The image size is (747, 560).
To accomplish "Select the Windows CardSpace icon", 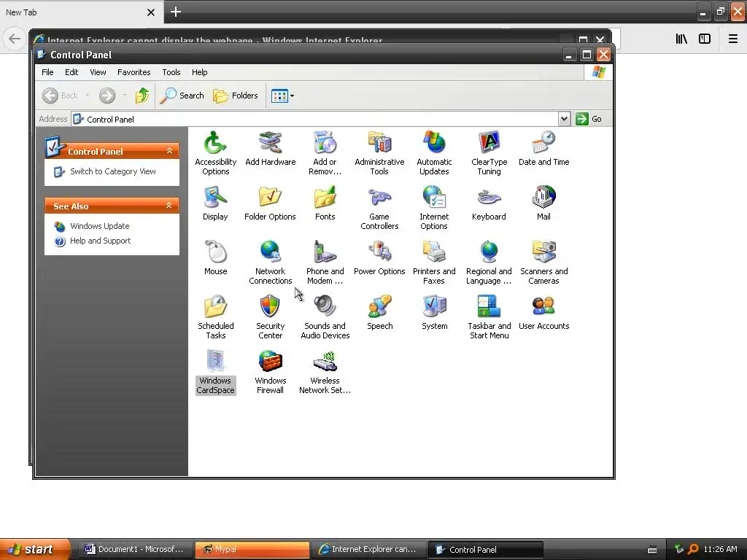I will (215, 373).
